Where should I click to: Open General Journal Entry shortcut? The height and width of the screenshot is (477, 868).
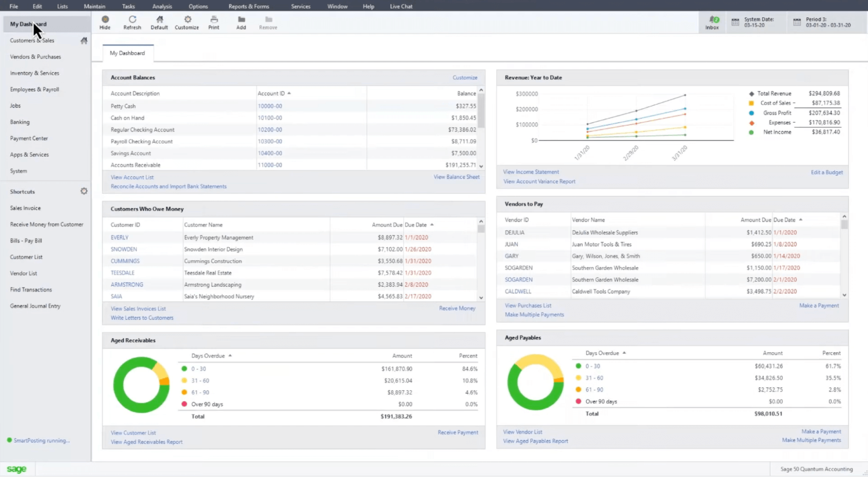pyautogui.click(x=35, y=306)
